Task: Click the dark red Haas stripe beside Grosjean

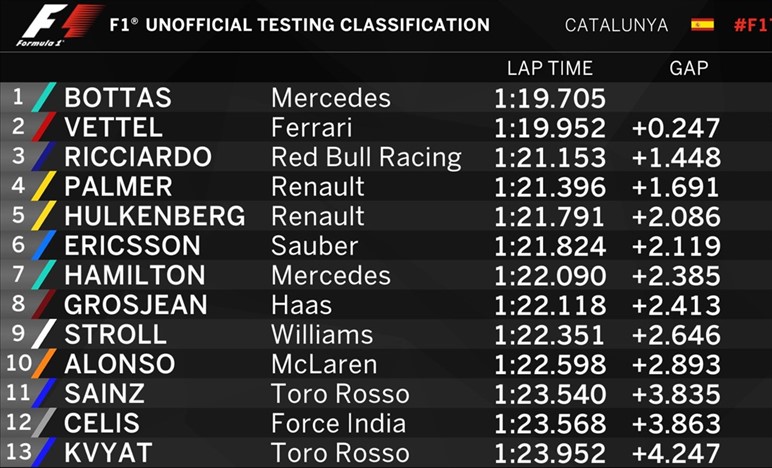Action: [44, 305]
